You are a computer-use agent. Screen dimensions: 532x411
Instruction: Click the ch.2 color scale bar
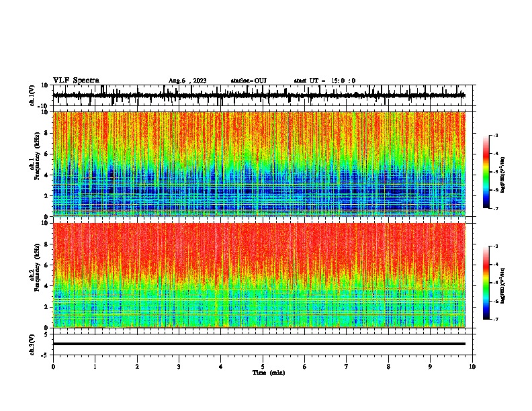(x=486, y=283)
